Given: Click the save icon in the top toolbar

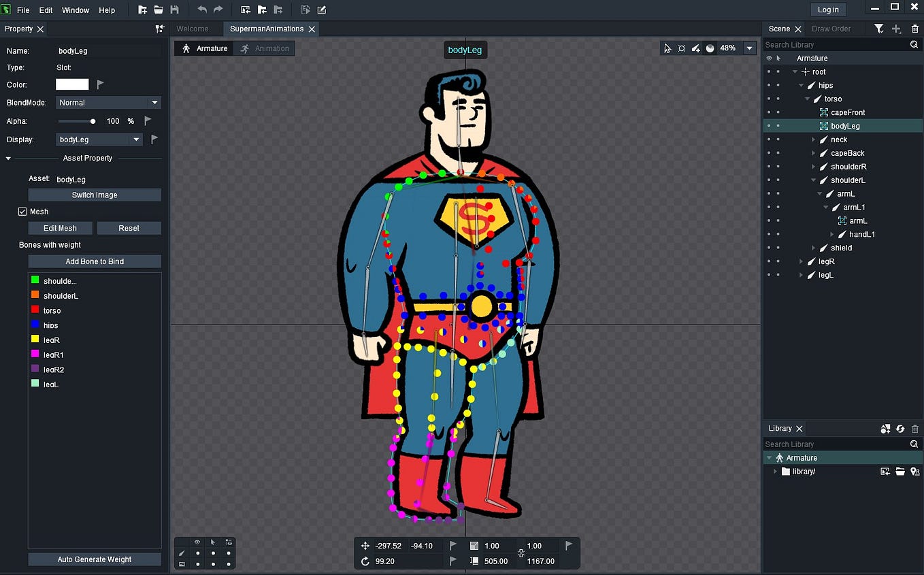Looking at the screenshot, I should [x=175, y=10].
